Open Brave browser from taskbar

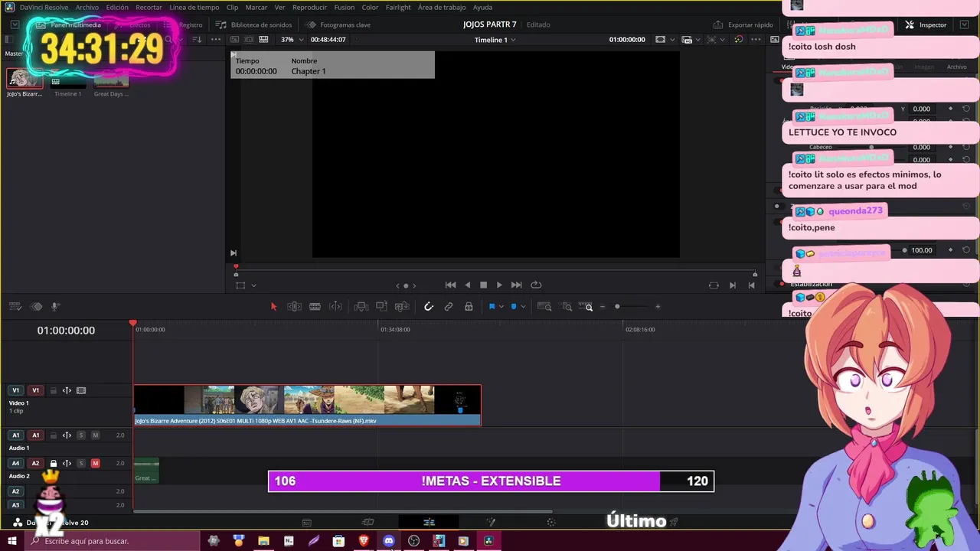pos(364,541)
